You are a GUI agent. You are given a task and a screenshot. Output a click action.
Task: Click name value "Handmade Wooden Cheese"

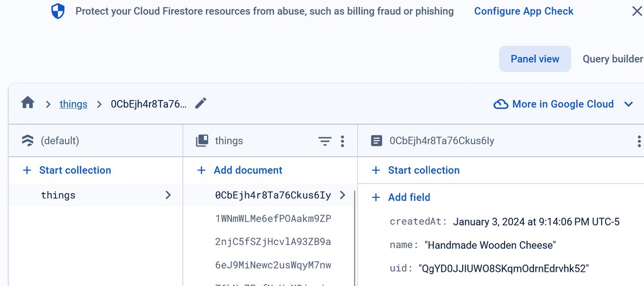(x=490, y=245)
